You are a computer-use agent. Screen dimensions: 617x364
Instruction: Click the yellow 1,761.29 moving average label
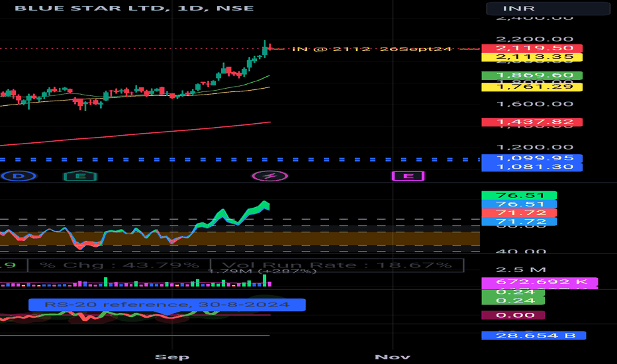click(532, 87)
